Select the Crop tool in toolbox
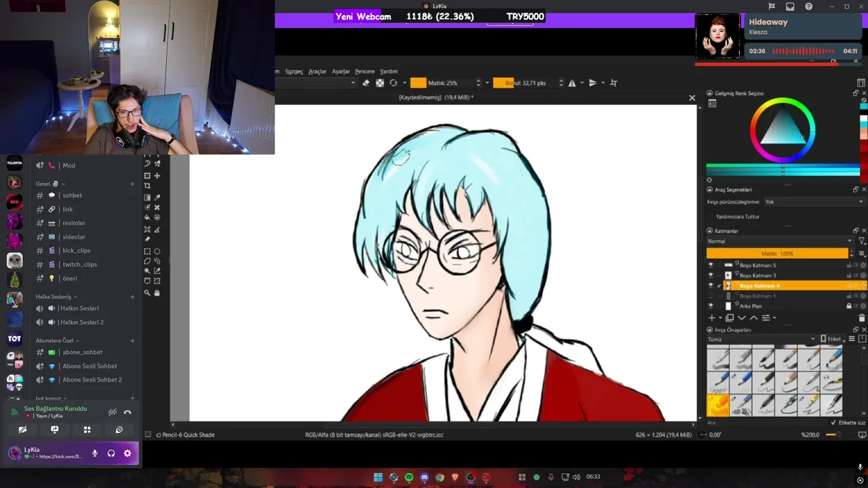 pos(147,186)
